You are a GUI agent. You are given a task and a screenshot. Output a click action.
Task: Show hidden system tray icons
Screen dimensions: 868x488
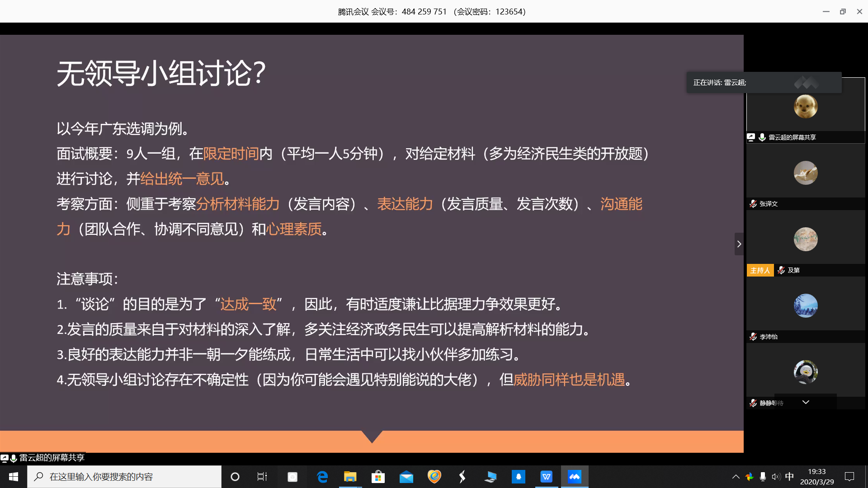click(736, 477)
